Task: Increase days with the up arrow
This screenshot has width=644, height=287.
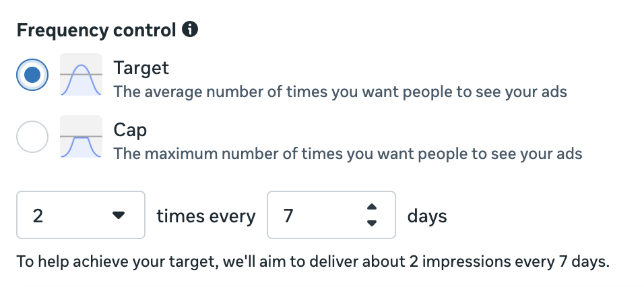Action: [372, 207]
